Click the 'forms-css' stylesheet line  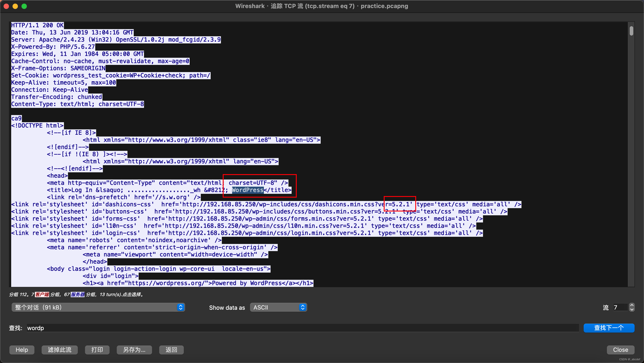point(247,219)
